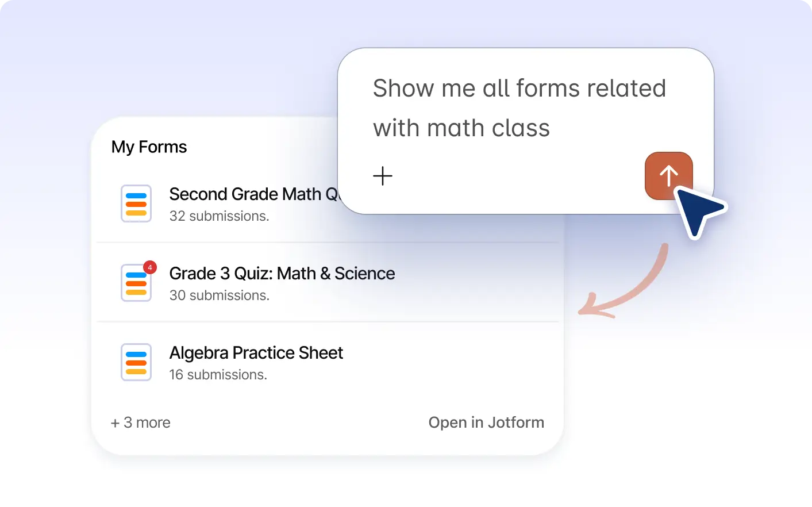Click the Second Grade Math form icon
Viewport: 812px width, 507px height.
point(136,203)
